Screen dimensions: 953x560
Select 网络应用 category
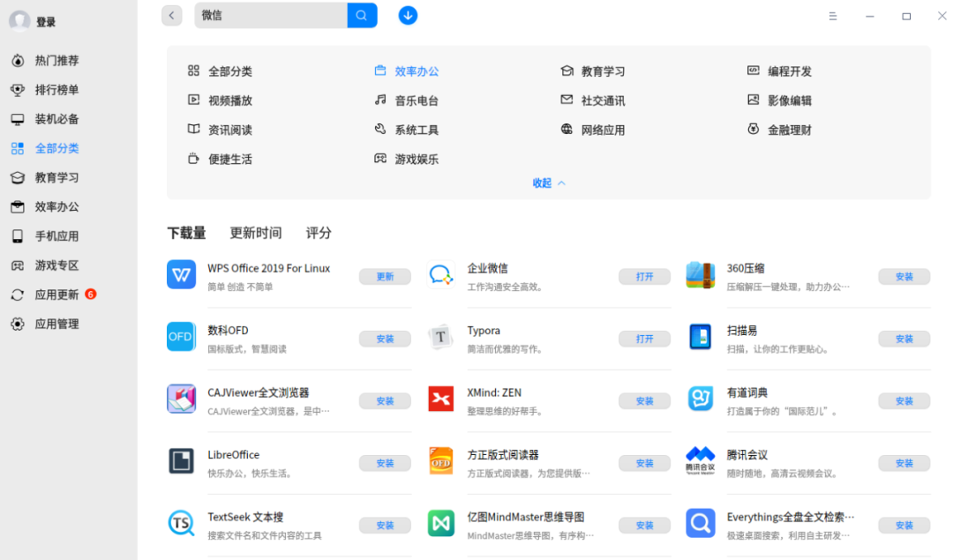[593, 130]
